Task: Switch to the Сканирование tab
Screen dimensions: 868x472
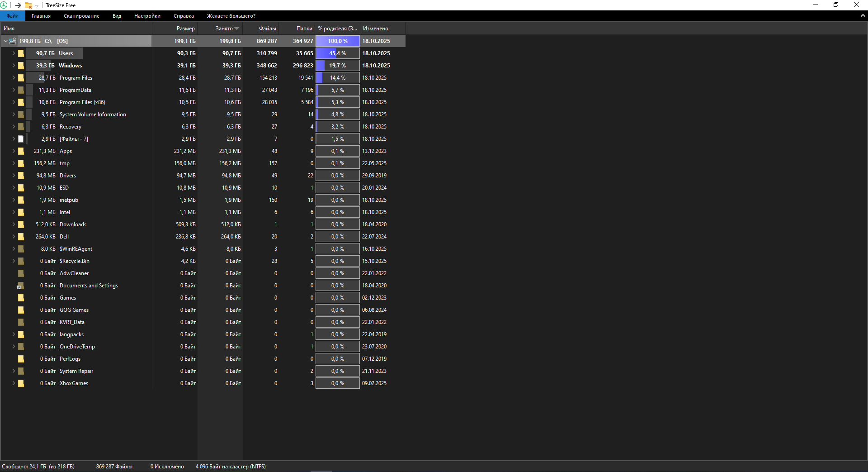Action: [81, 16]
